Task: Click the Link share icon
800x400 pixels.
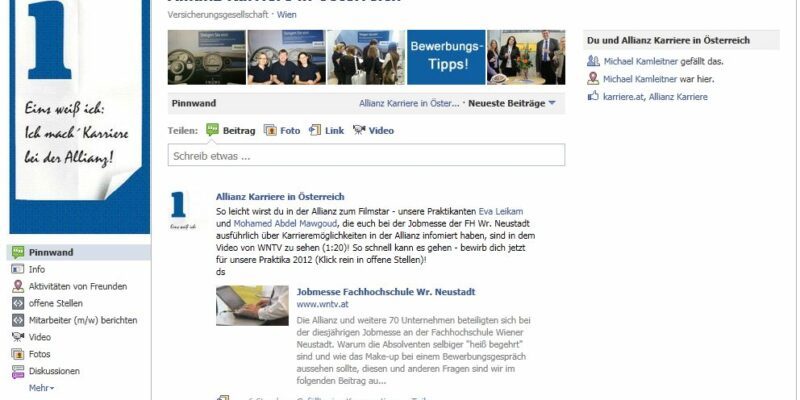Action: [x=315, y=130]
